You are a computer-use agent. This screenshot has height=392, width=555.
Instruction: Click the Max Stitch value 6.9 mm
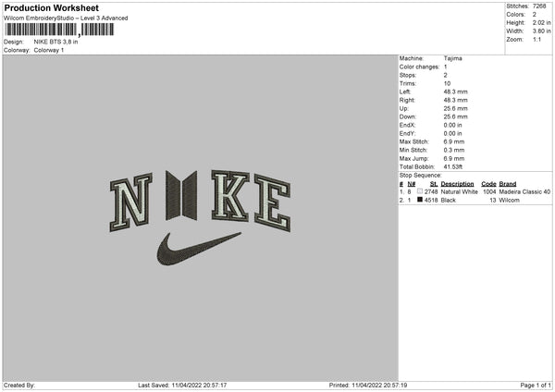[454, 141]
